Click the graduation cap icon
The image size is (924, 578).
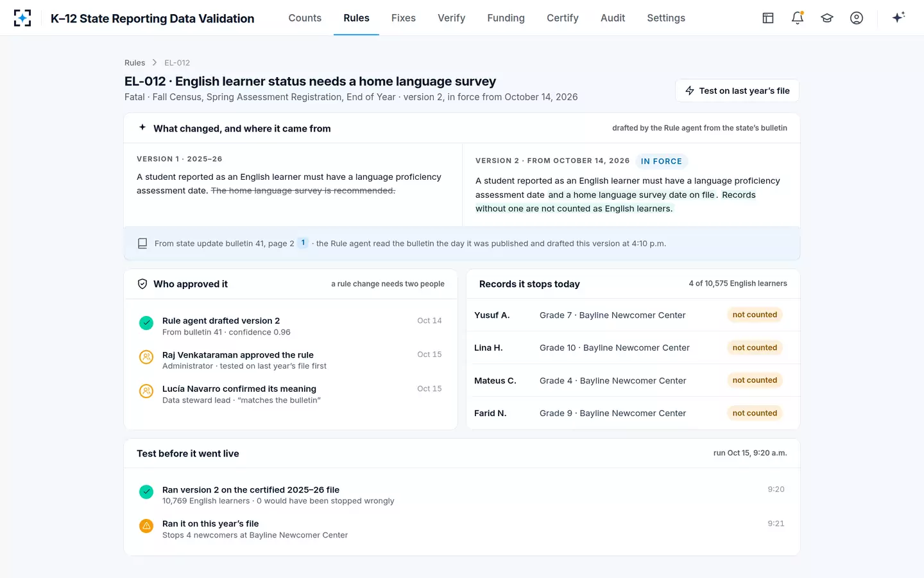pyautogui.click(x=827, y=18)
